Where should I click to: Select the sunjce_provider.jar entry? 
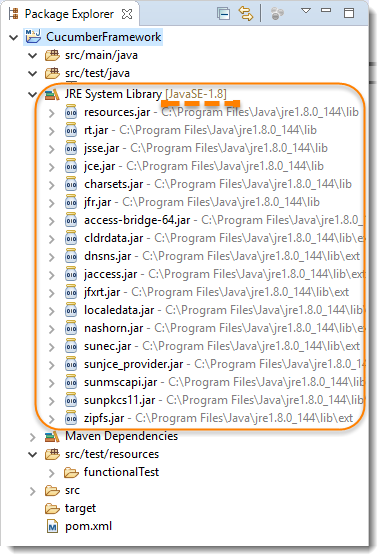click(134, 364)
